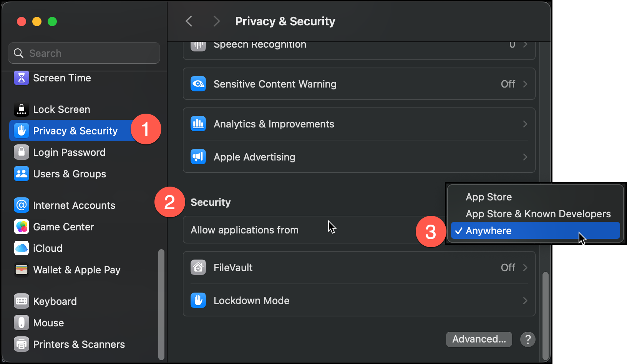This screenshot has height=364, width=627.
Task: Click the Lockdown Mode hand icon
Action: coord(198,301)
